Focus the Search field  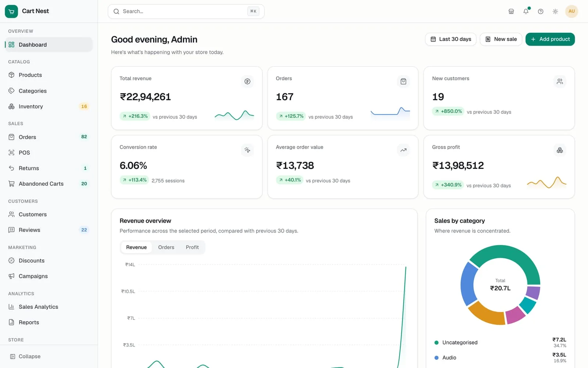point(186,11)
